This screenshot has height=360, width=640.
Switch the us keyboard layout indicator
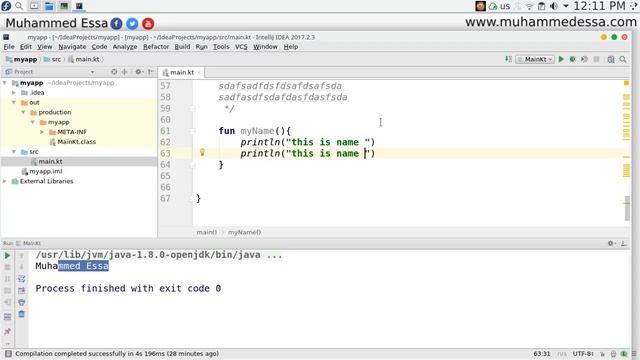(505, 6)
